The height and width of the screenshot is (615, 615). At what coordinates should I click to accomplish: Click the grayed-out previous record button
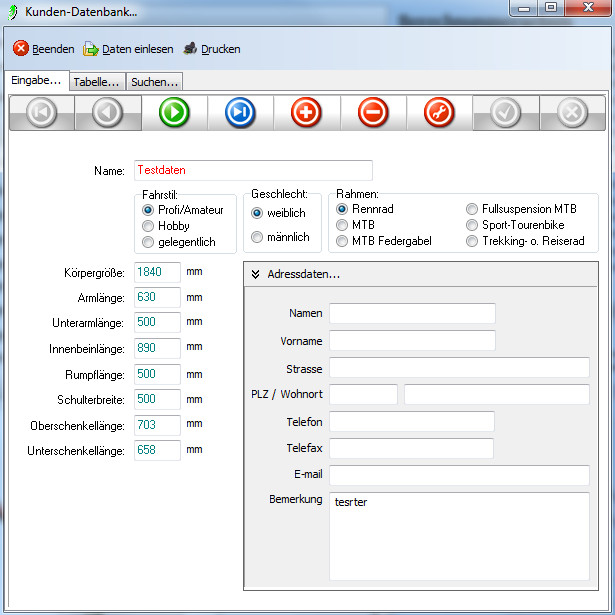tap(108, 113)
